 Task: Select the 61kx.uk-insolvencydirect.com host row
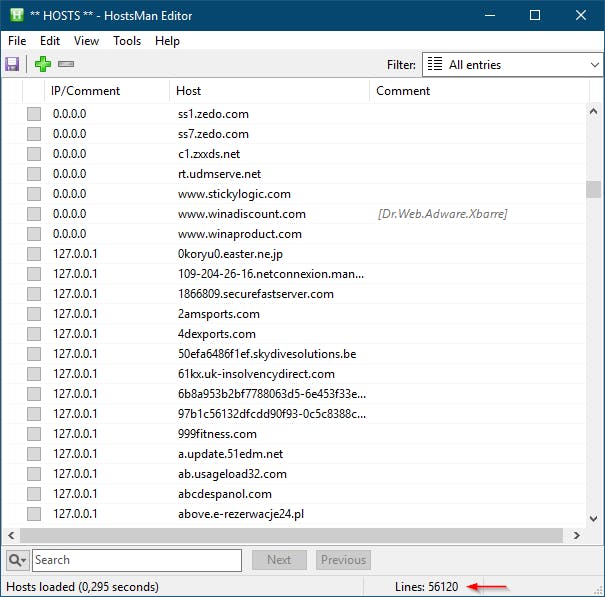296,374
